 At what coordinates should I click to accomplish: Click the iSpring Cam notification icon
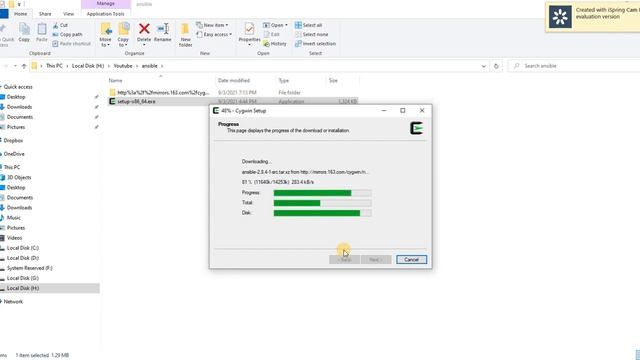coord(560,17)
